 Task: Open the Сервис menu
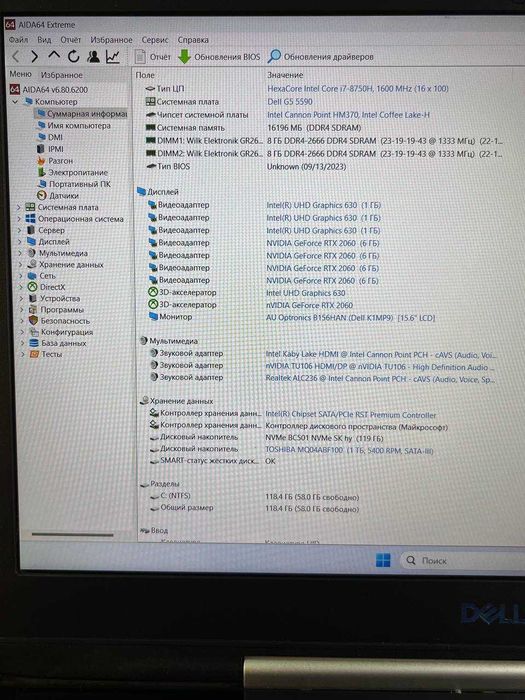coord(155,40)
